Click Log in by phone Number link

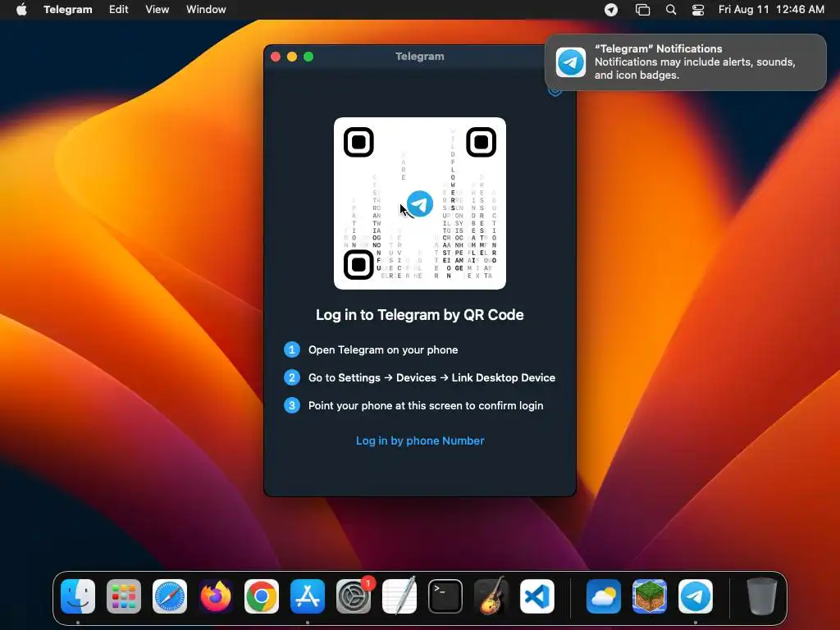tap(420, 441)
